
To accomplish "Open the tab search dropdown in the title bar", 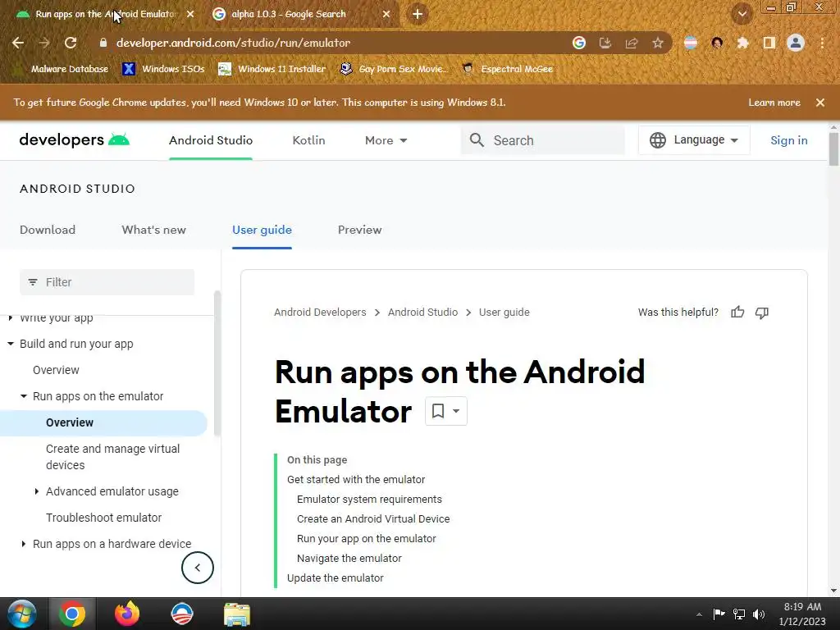I will point(742,14).
